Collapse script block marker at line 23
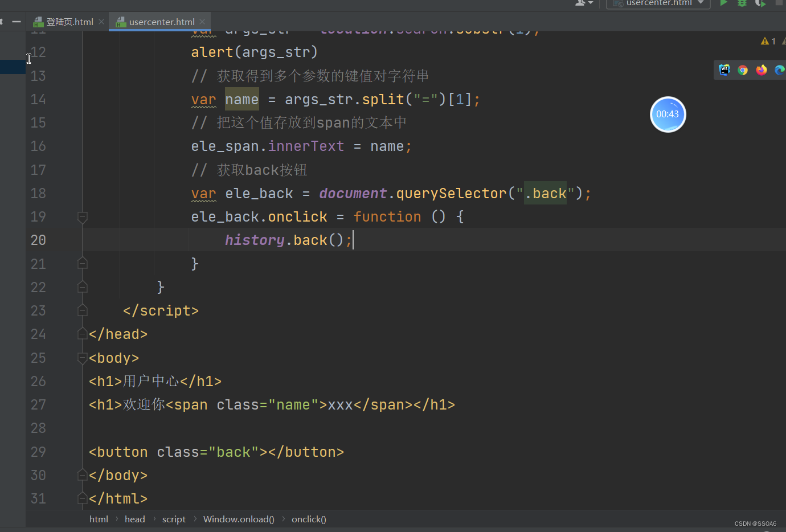This screenshot has height=532, width=786. pyautogui.click(x=83, y=310)
